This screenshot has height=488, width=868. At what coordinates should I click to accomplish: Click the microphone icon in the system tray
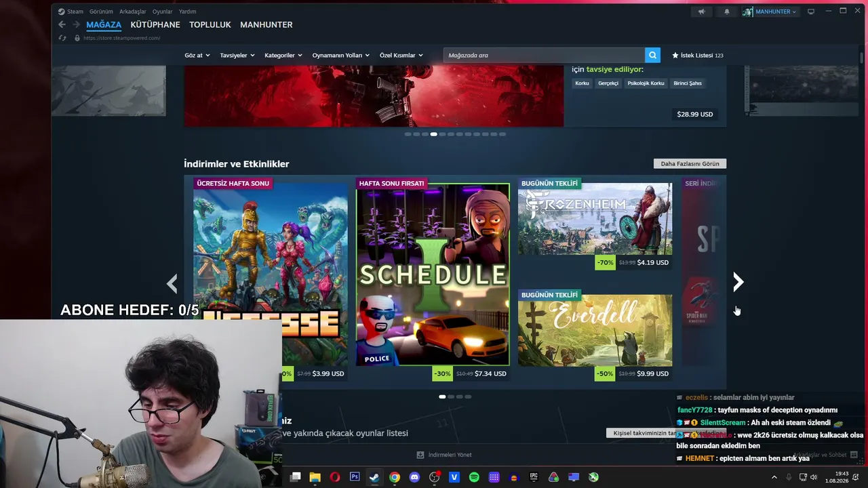click(789, 477)
